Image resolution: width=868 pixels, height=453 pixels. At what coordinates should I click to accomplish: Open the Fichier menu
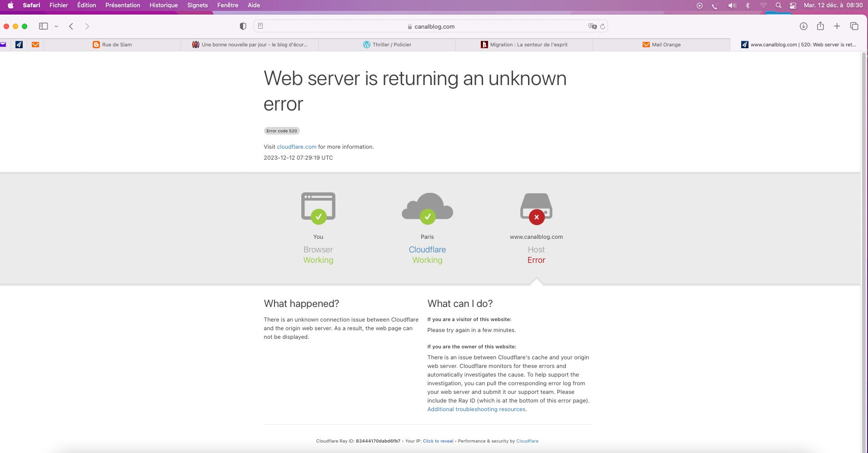point(59,5)
